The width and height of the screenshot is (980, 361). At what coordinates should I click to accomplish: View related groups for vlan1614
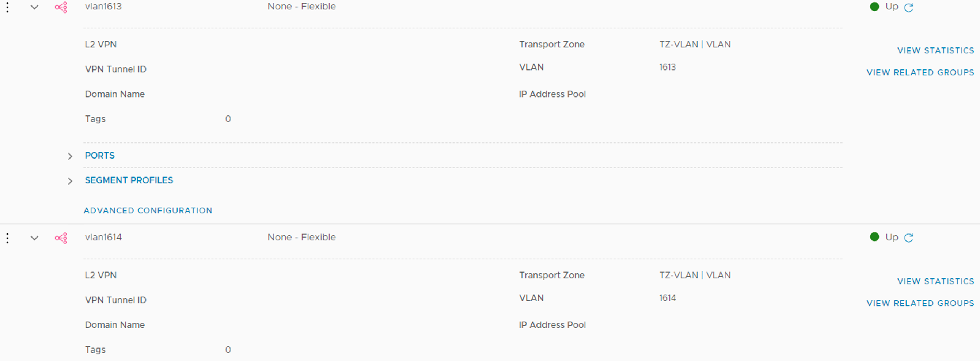tap(920, 304)
